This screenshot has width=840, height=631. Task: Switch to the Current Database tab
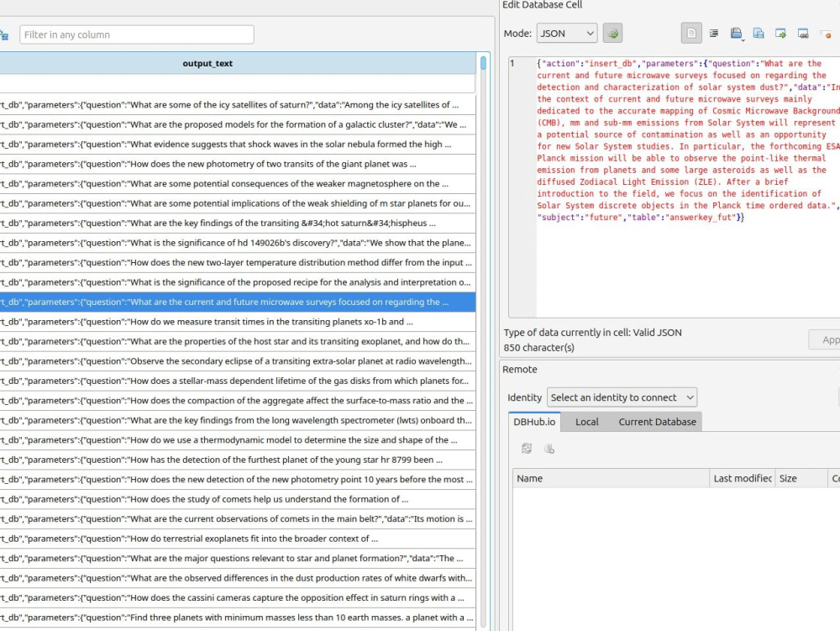658,422
